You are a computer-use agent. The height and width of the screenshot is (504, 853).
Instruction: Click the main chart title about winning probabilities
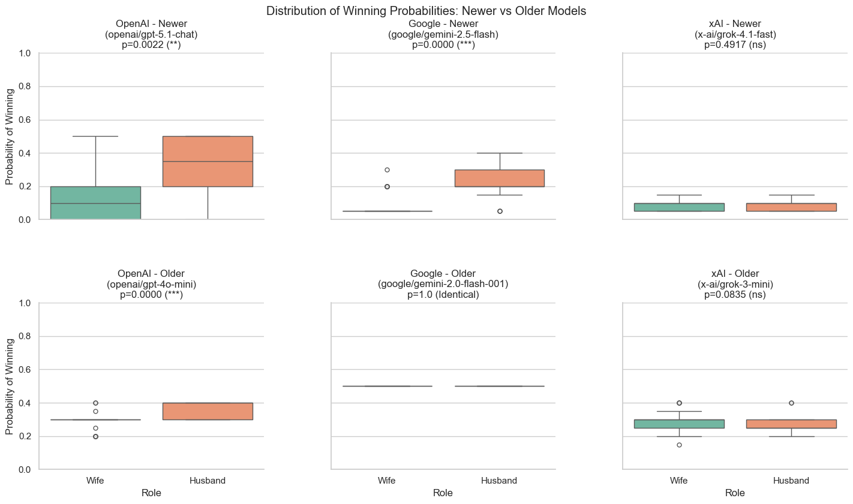pos(426,11)
